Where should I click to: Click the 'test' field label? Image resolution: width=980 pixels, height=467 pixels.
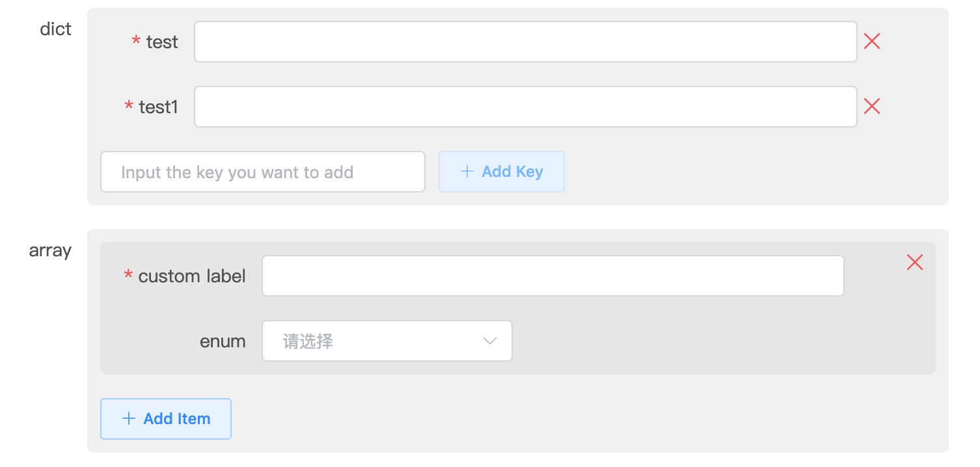pos(162,42)
